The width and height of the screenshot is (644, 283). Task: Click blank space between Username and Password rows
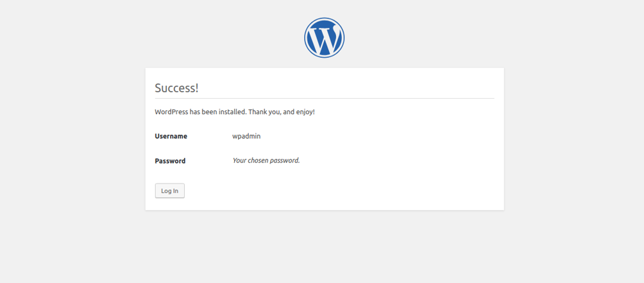(325, 148)
